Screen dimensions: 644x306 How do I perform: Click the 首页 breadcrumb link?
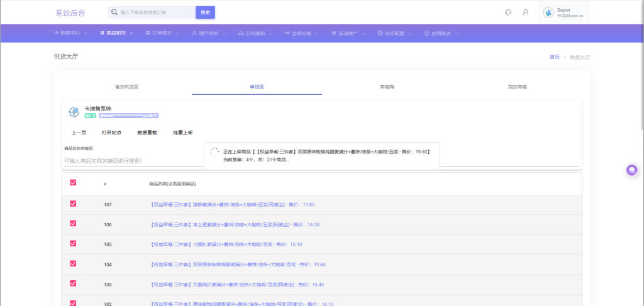coord(555,57)
